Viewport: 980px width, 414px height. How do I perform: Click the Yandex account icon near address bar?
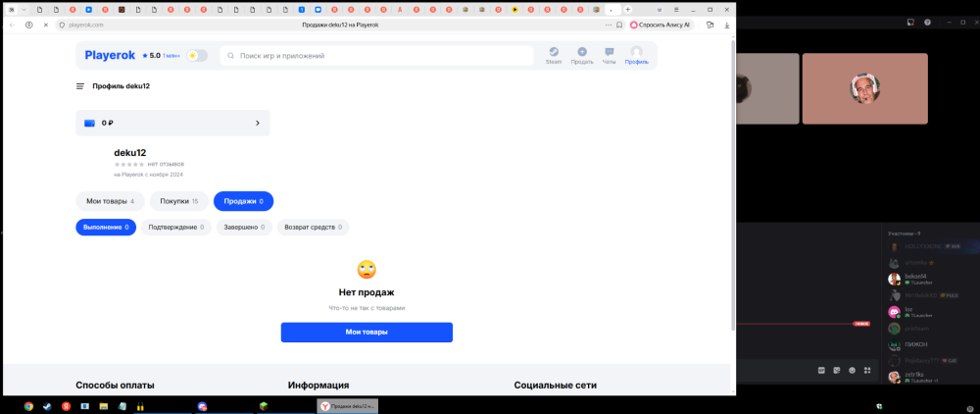coord(28,25)
